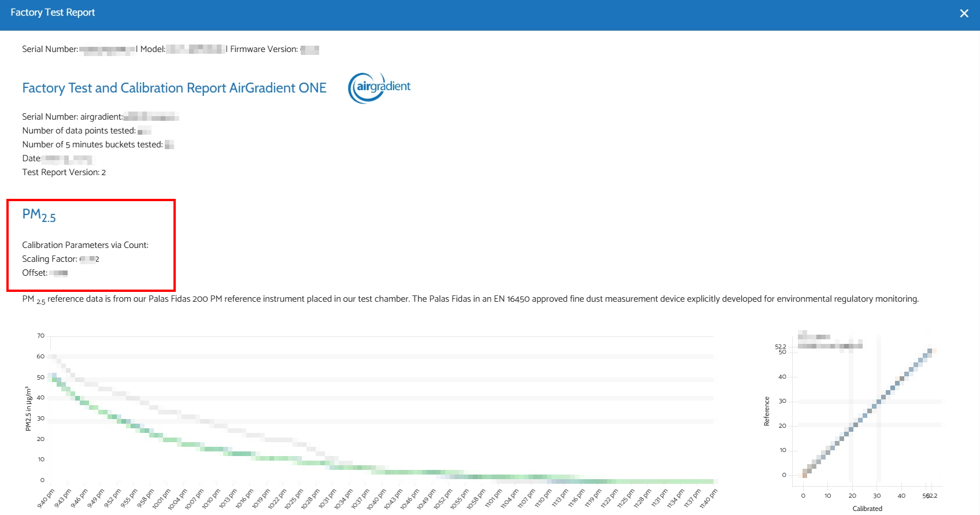Click the Reference axis label on scatter plot

tap(767, 411)
